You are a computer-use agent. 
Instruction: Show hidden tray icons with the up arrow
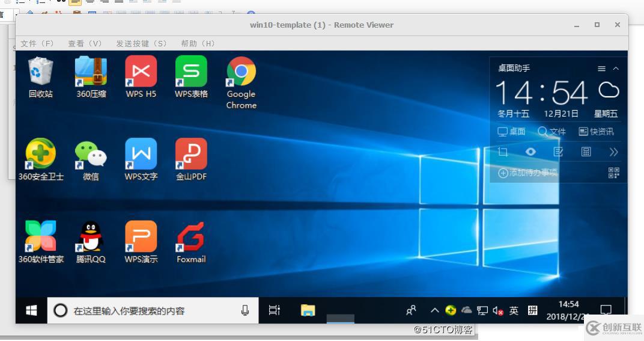pos(434,310)
